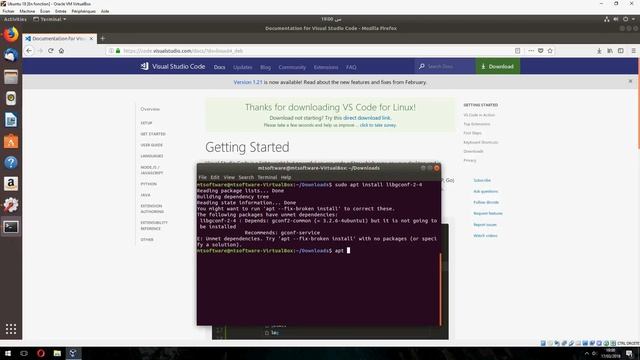Open Firefox hamburger menu
The width and height of the screenshot is (640, 360).
pyautogui.click(x=633, y=51)
